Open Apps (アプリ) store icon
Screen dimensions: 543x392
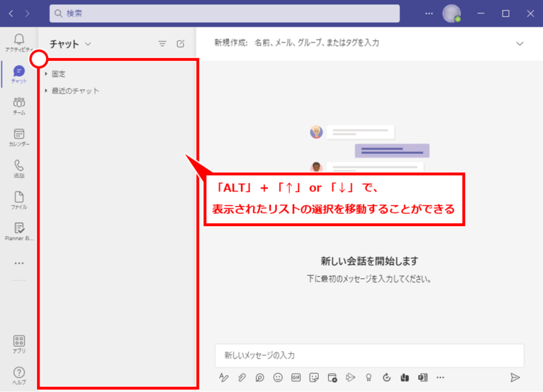point(19,344)
